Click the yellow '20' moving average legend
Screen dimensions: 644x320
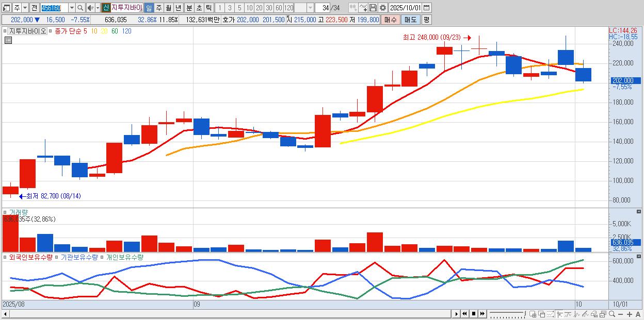coord(104,31)
